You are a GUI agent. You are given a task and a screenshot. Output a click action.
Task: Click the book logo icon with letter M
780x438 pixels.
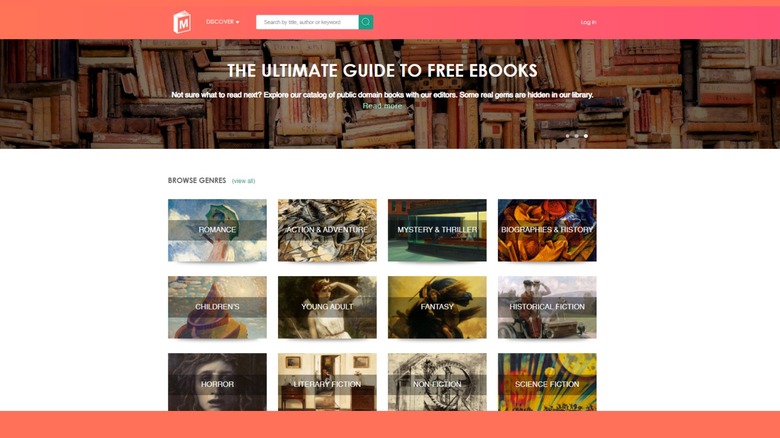tap(182, 22)
